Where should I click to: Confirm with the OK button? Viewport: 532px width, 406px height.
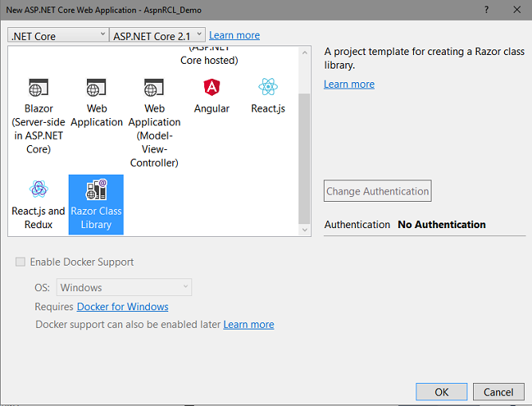pyautogui.click(x=441, y=392)
